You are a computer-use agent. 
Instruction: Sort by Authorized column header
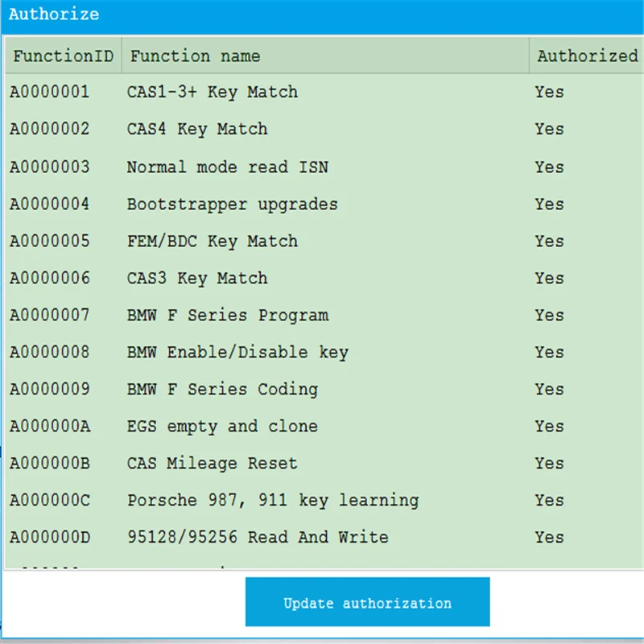pyautogui.click(x=588, y=56)
